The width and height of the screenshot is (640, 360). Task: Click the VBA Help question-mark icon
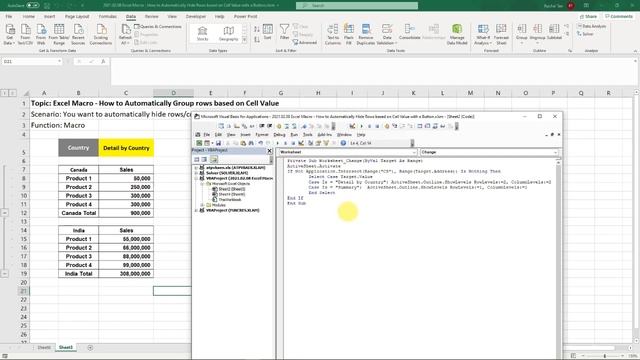[x=343, y=143]
